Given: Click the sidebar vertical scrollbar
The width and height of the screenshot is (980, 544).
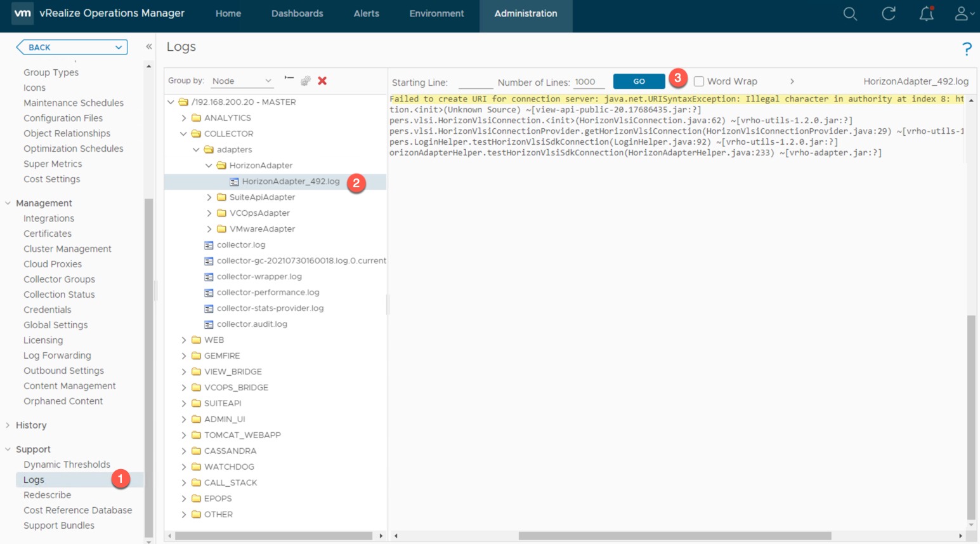Looking at the screenshot, I should pyautogui.click(x=149, y=367).
